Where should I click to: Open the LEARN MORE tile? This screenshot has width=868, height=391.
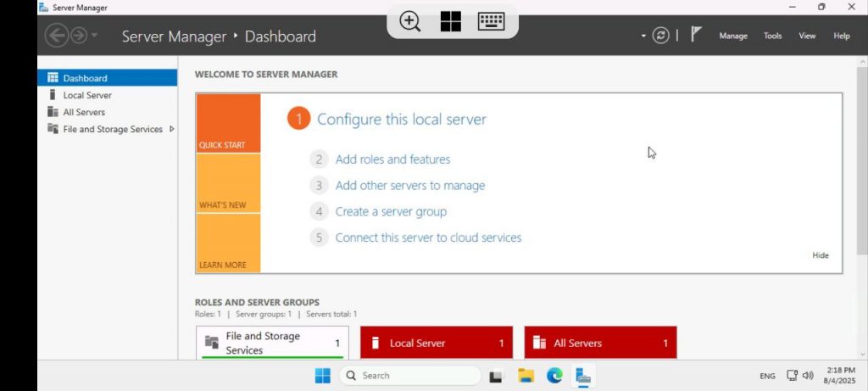pos(228,243)
